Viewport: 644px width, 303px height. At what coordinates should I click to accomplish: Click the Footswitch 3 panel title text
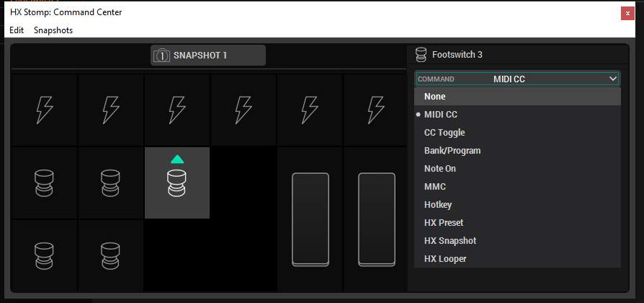coord(457,55)
